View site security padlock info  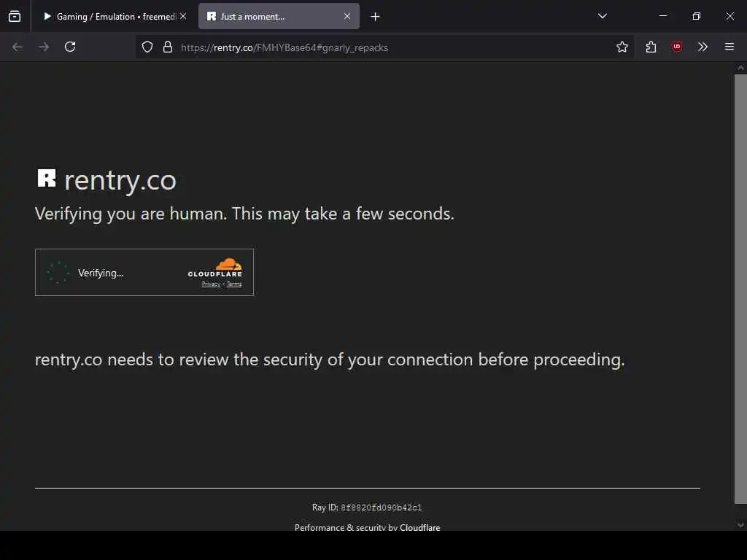(168, 47)
